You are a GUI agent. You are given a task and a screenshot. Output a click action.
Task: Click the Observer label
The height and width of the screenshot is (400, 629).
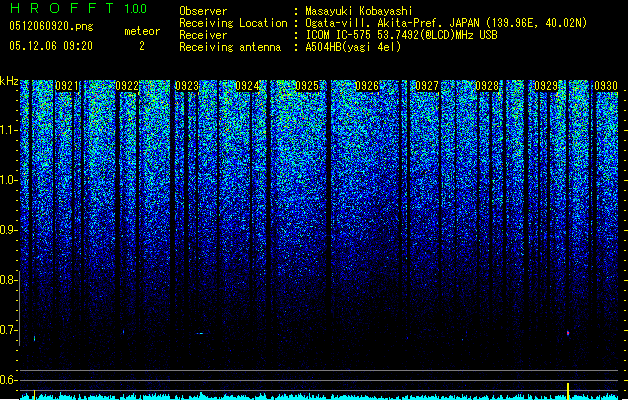pos(203,11)
